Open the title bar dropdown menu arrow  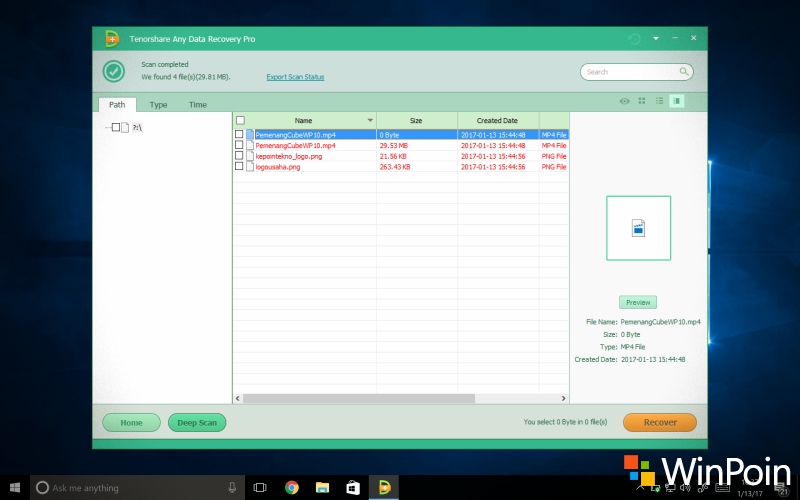[x=656, y=38]
